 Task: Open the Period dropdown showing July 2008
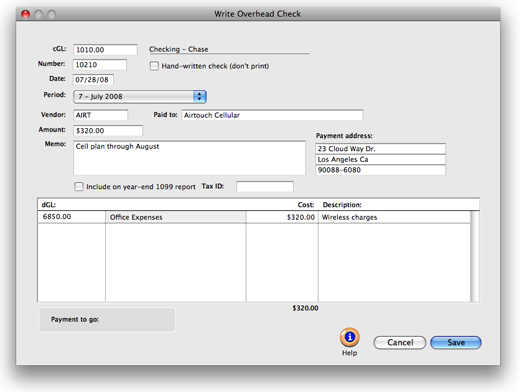(x=140, y=97)
